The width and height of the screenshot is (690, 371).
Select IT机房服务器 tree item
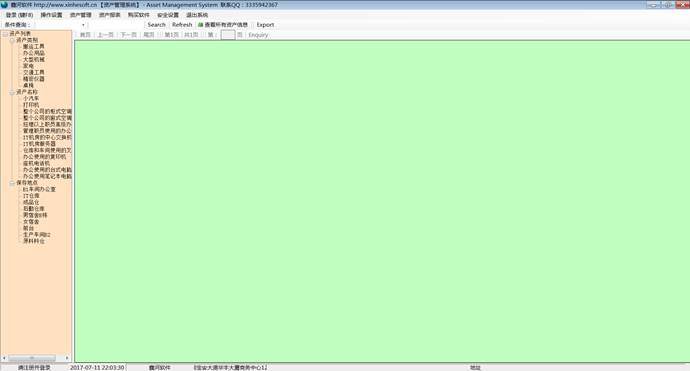coord(39,143)
